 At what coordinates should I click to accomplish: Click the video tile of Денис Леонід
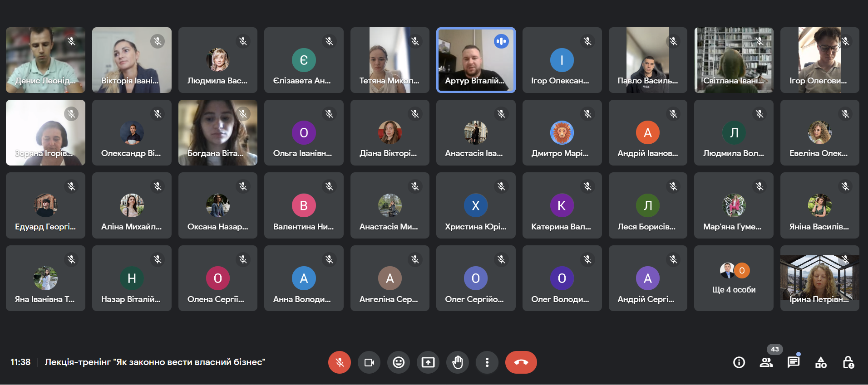tap(45, 60)
